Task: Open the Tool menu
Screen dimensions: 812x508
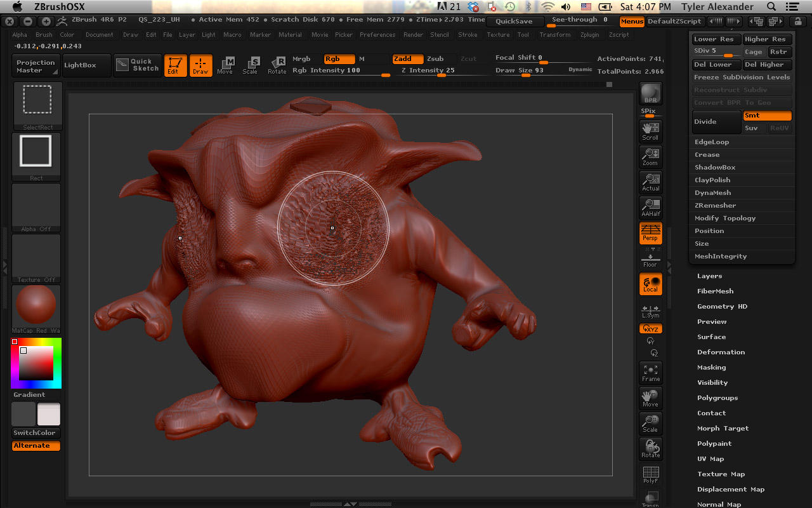Action: tap(523, 35)
